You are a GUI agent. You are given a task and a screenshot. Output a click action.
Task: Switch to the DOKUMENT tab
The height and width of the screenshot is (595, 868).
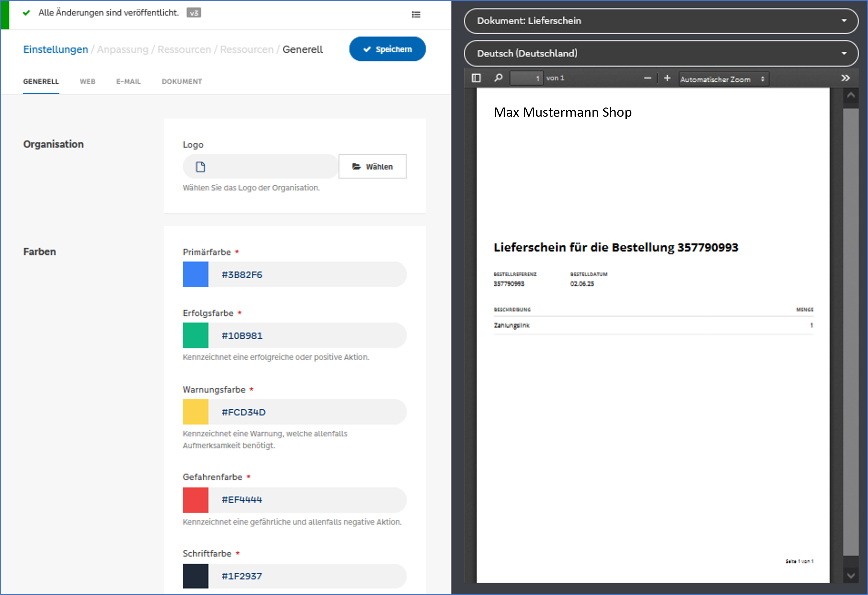point(182,82)
